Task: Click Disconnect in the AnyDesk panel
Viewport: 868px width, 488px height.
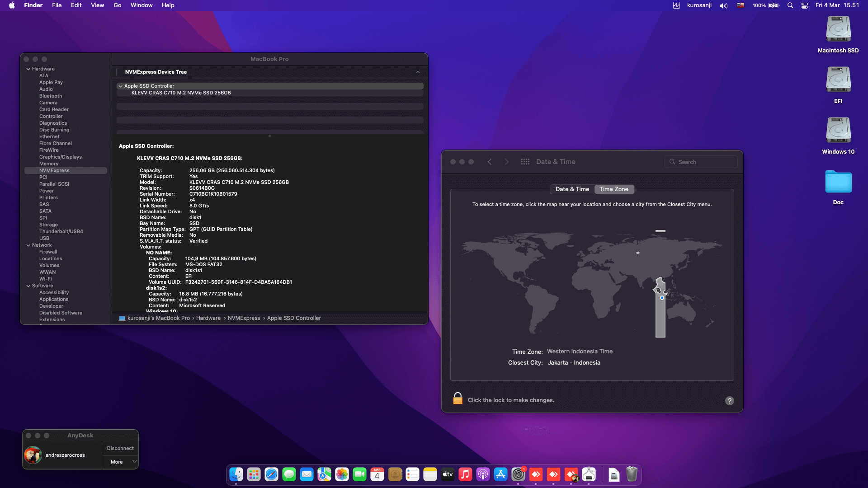Action: (x=120, y=448)
